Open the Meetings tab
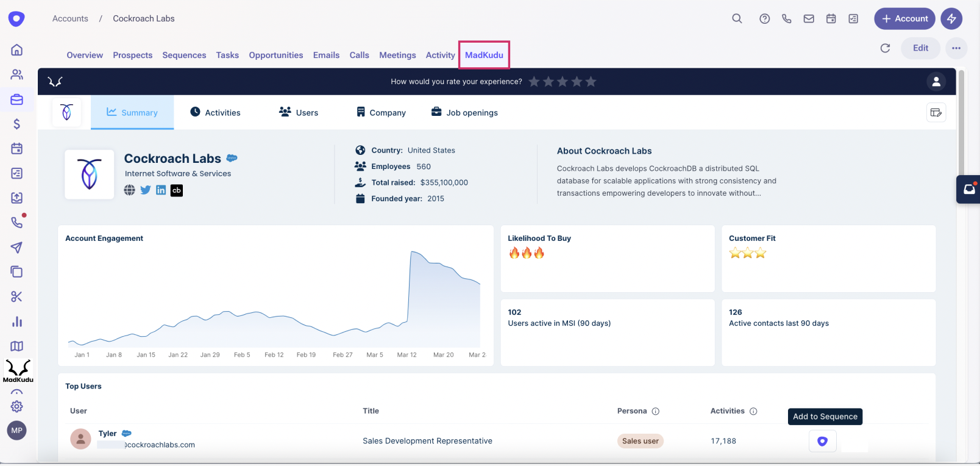 (397, 55)
